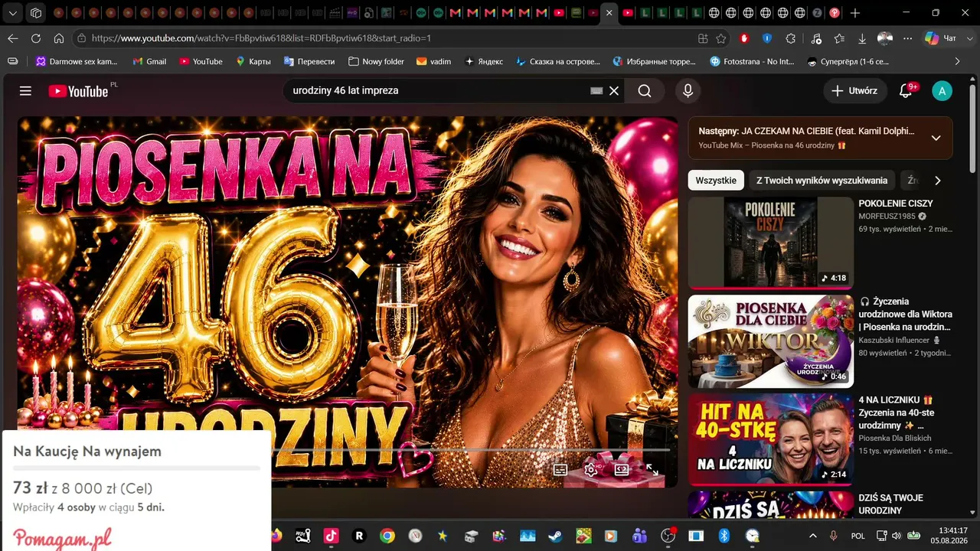Open the '4 NA LICZNIKU' video title
The height and width of the screenshot is (551, 980).
[x=897, y=412]
